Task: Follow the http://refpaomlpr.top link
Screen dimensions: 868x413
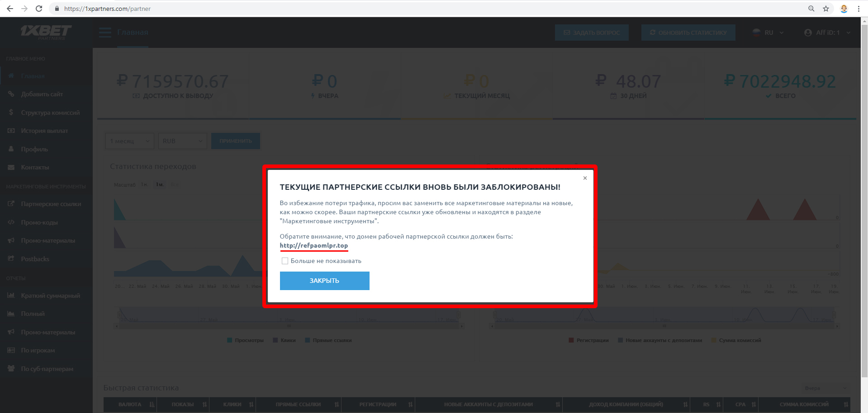Action: pyautogui.click(x=314, y=245)
